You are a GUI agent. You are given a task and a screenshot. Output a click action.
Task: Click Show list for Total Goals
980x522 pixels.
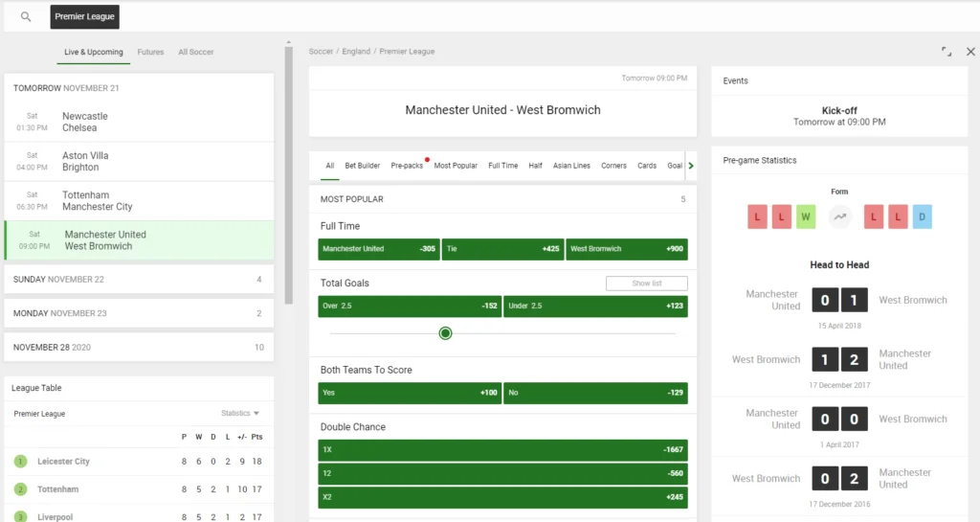coord(647,284)
